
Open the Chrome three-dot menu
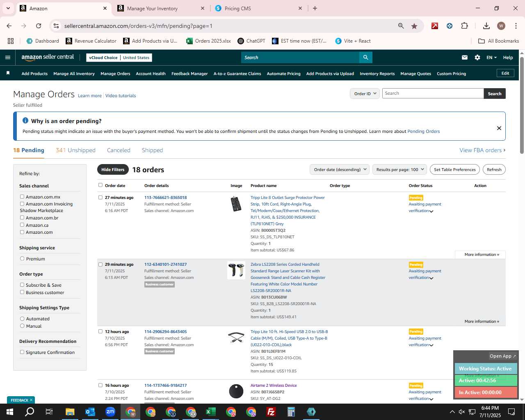pos(516,26)
